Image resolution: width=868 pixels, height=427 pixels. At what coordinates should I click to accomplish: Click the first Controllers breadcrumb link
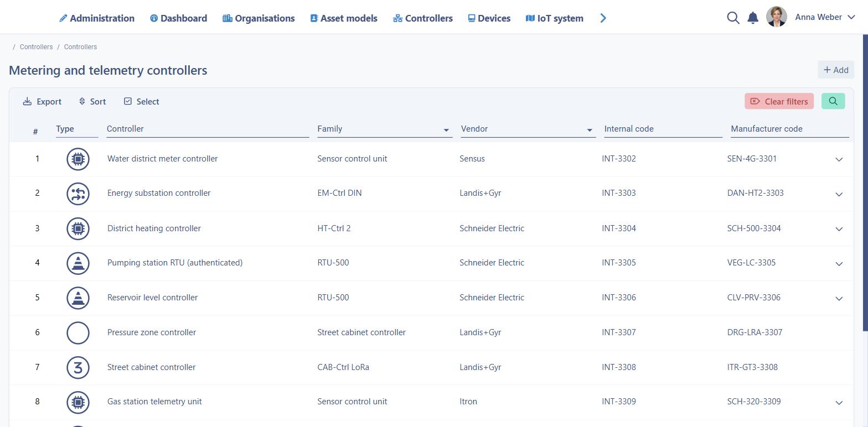36,47
